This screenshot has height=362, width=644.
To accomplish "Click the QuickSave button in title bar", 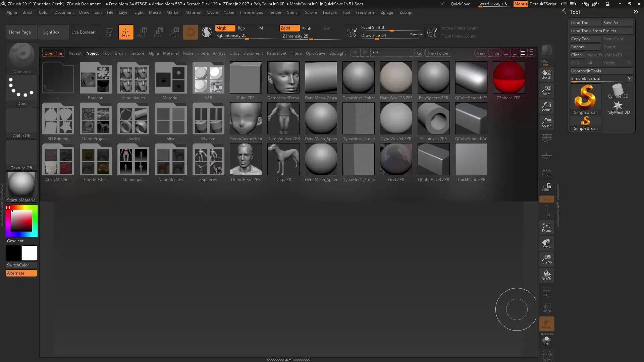I will pos(460,4).
